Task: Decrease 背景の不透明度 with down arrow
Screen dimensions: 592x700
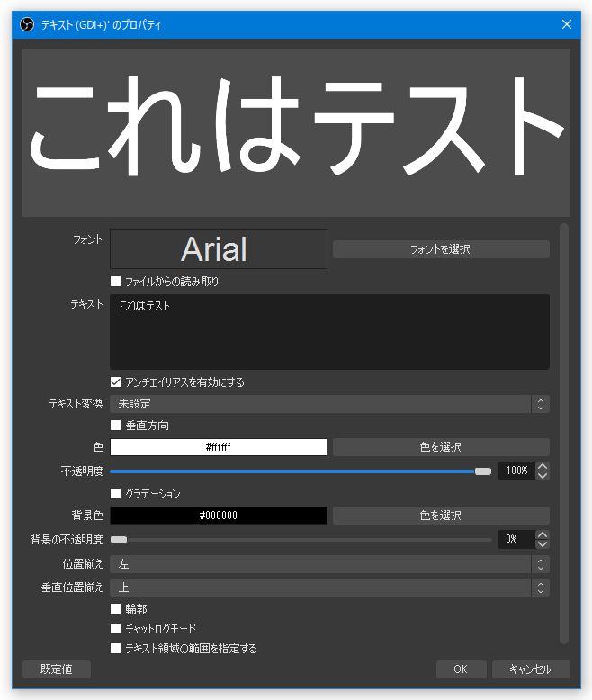Action: point(543,544)
